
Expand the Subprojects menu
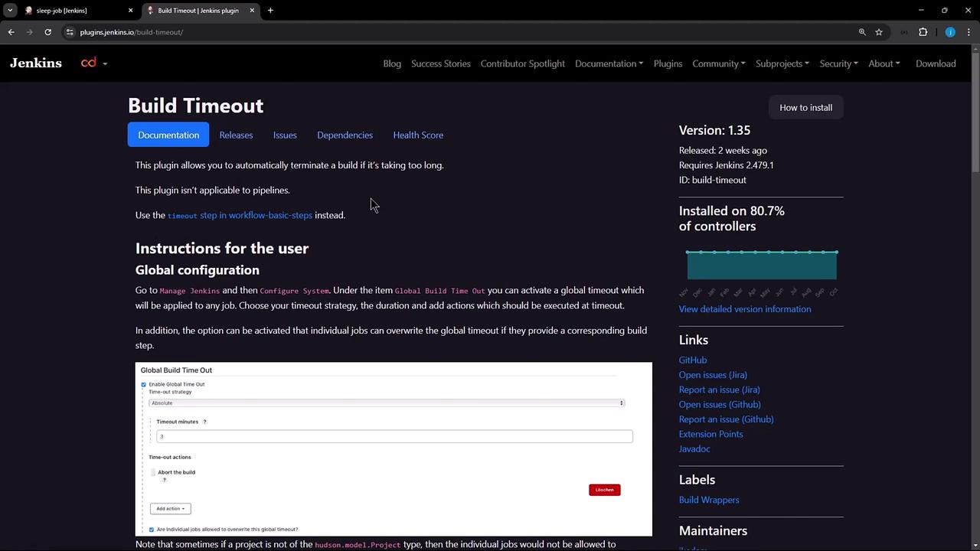(x=782, y=64)
